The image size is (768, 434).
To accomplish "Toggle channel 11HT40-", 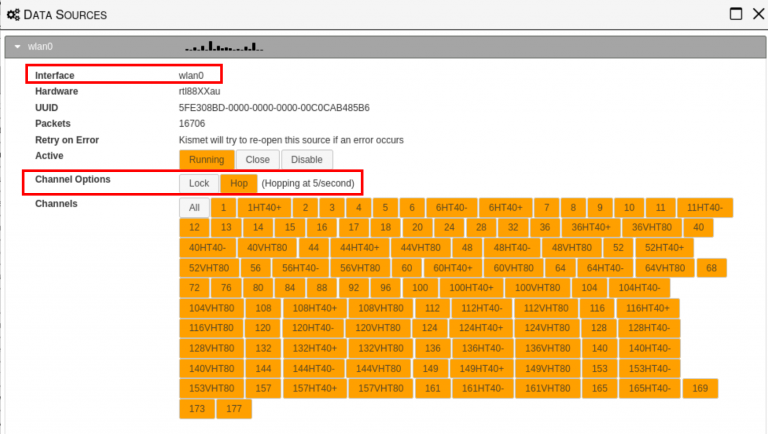I will (x=704, y=207).
